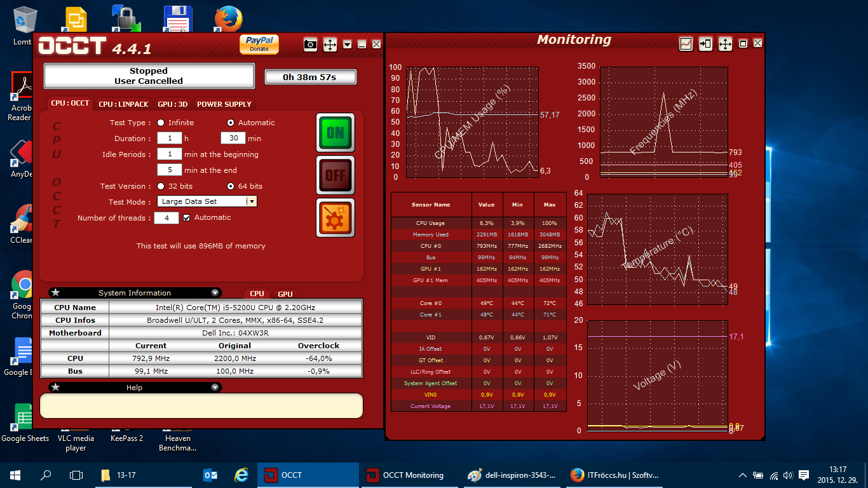Select the Infinite test type radio button
The image size is (868, 488).
pyautogui.click(x=161, y=123)
